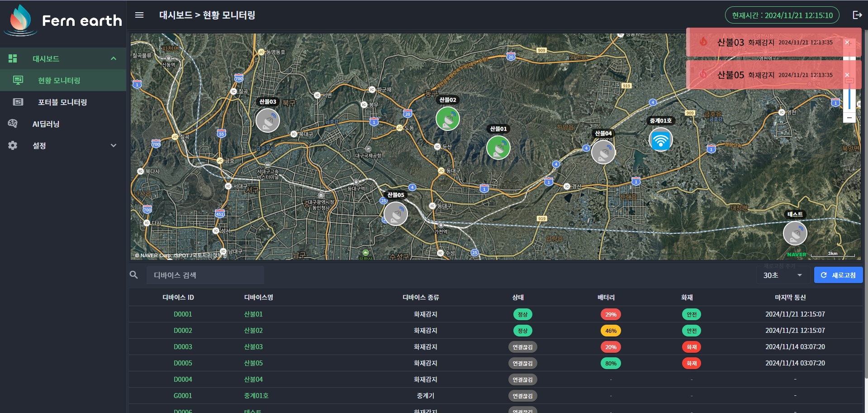This screenshot has width=868, height=413.
Task: Click the device search magnifier icon
Action: click(134, 275)
